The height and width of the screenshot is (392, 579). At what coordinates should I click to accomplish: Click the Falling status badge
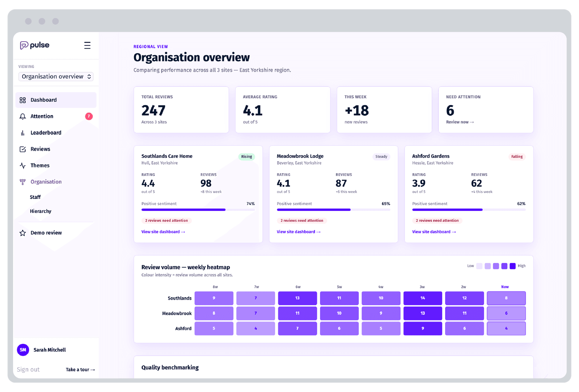click(x=517, y=157)
